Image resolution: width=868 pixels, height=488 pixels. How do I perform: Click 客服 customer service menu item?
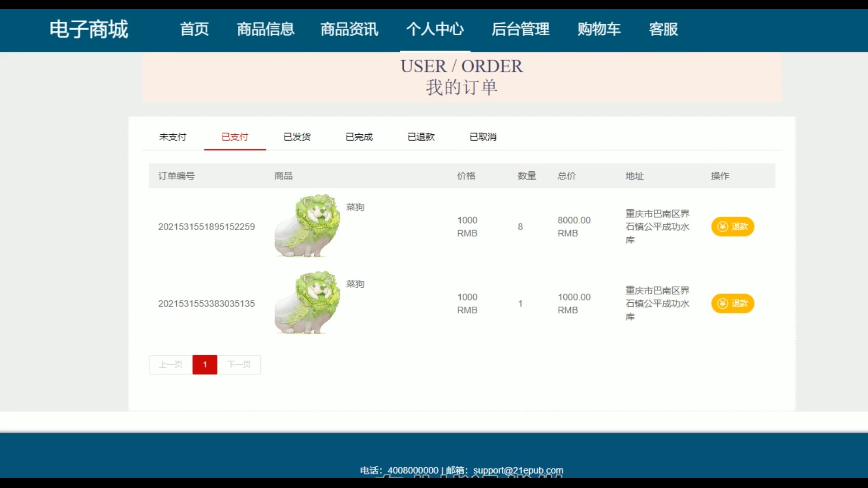tap(663, 29)
